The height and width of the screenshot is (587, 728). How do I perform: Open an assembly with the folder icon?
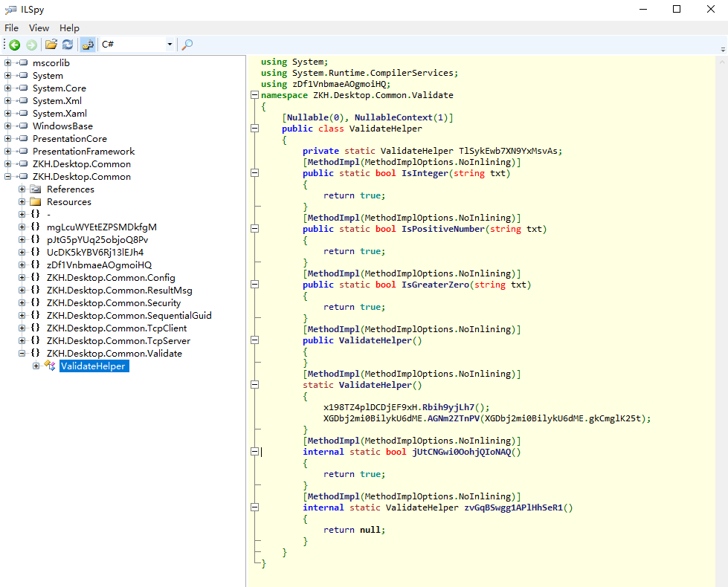click(x=51, y=45)
